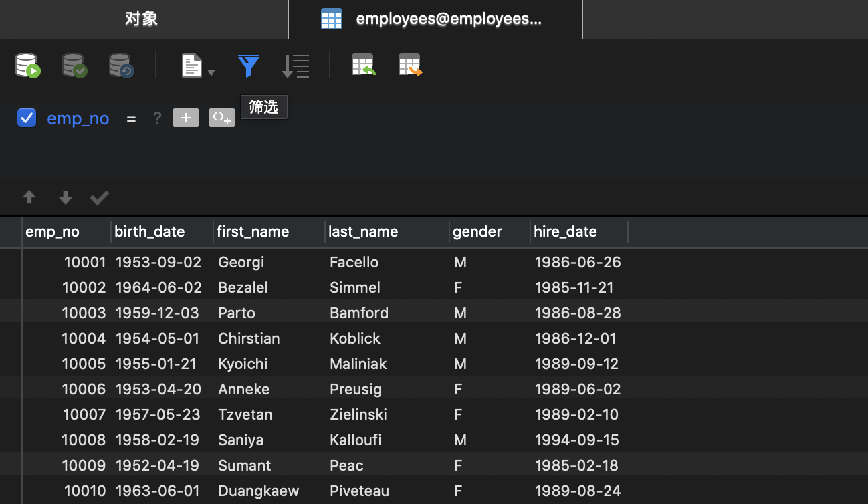The width and height of the screenshot is (868, 504).
Task: Change the equals operator in filter
Action: [131, 119]
